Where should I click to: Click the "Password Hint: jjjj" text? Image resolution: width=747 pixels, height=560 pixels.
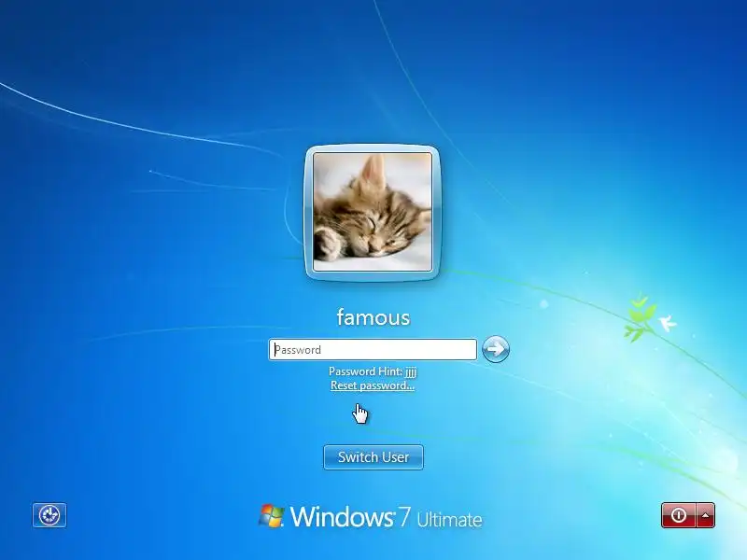(373, 371)
